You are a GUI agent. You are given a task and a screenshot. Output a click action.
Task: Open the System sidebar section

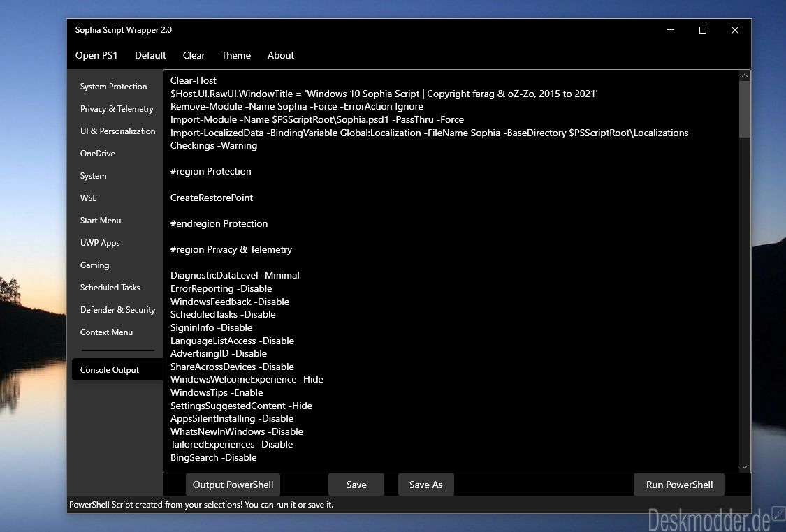(93, 176)
